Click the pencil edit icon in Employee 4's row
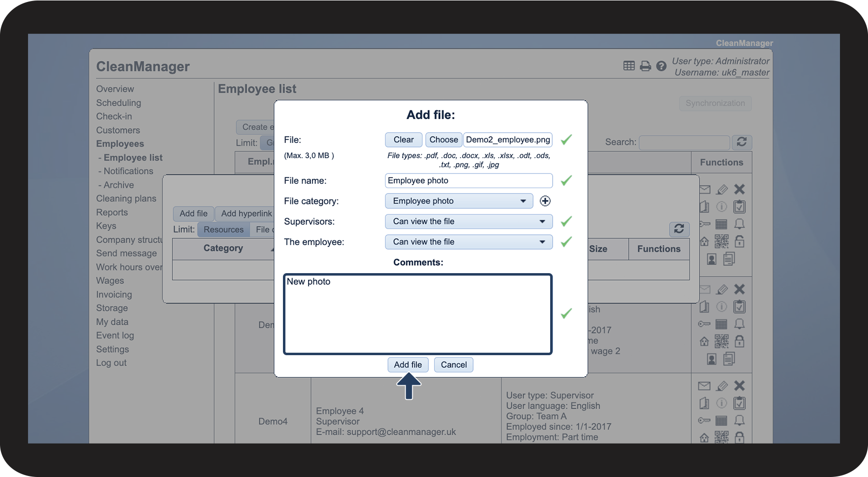The width and height of the screenshot is (868, 477). tap(722, 386)
